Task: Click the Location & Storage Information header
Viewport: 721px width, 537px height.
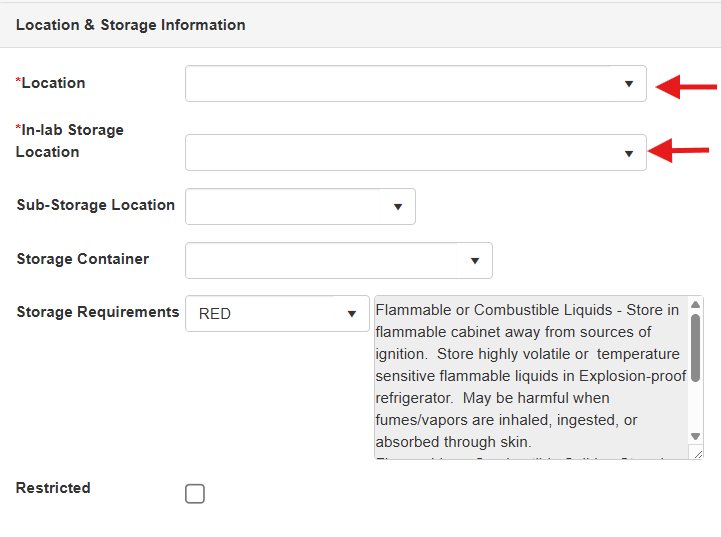Action: pos(130,24)
